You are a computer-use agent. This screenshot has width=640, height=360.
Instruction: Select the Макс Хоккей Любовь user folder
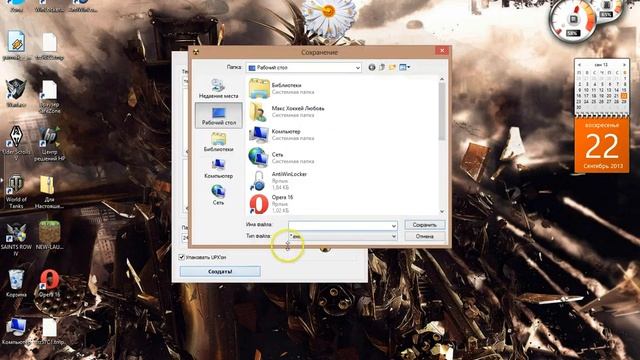(x=287, y=111)
